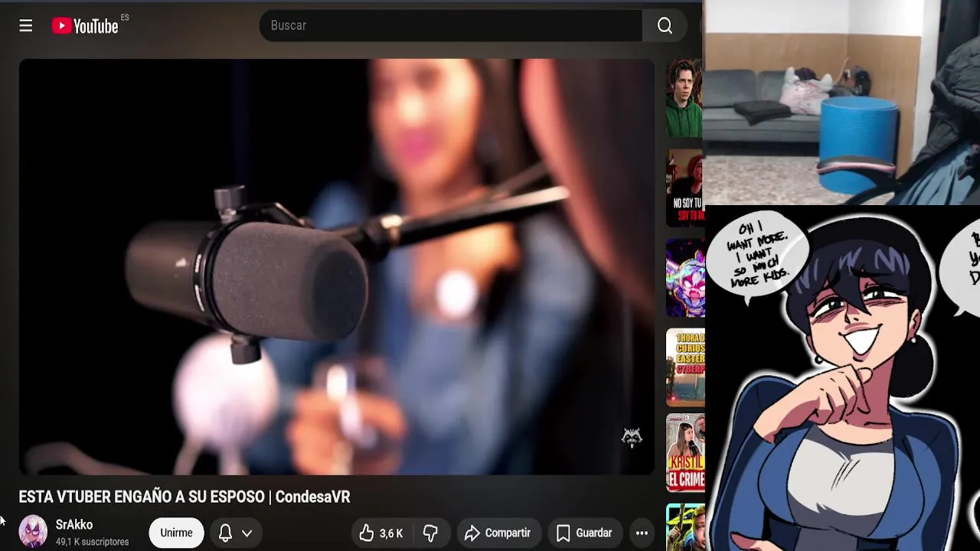980x551 pixels.
Task: Expand the notification options chevron
Action: (247, 533)
